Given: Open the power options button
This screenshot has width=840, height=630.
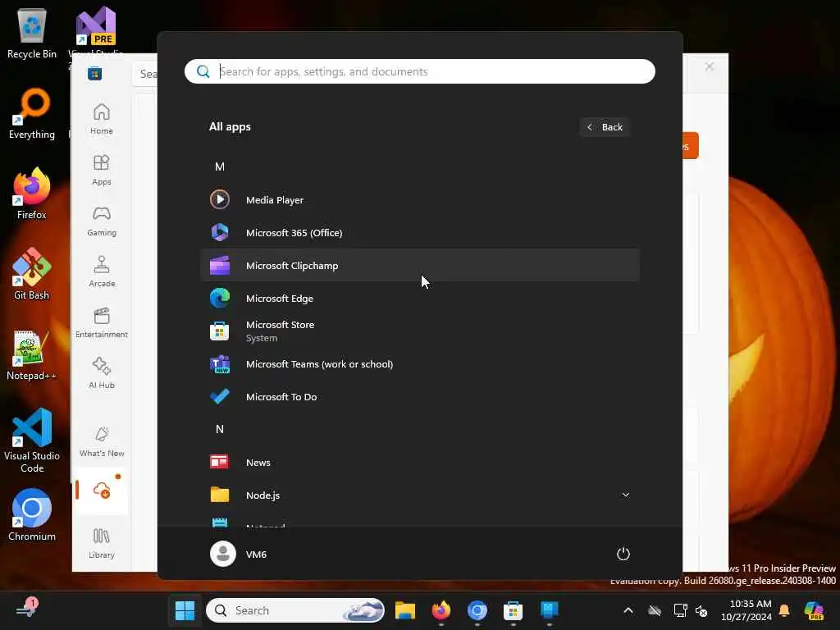Looking at the screenshot, I should click(623, 554).
